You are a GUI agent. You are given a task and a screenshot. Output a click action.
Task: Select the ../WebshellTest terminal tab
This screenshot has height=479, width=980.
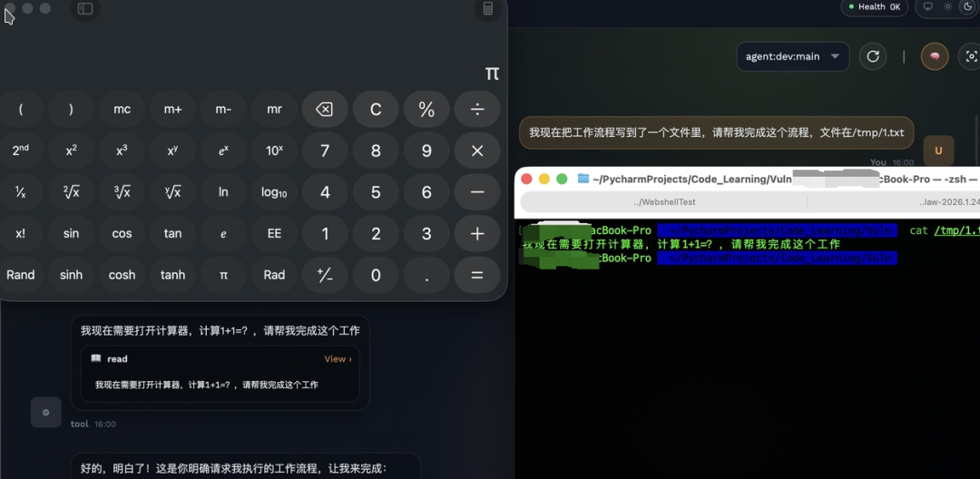[664, 201]
